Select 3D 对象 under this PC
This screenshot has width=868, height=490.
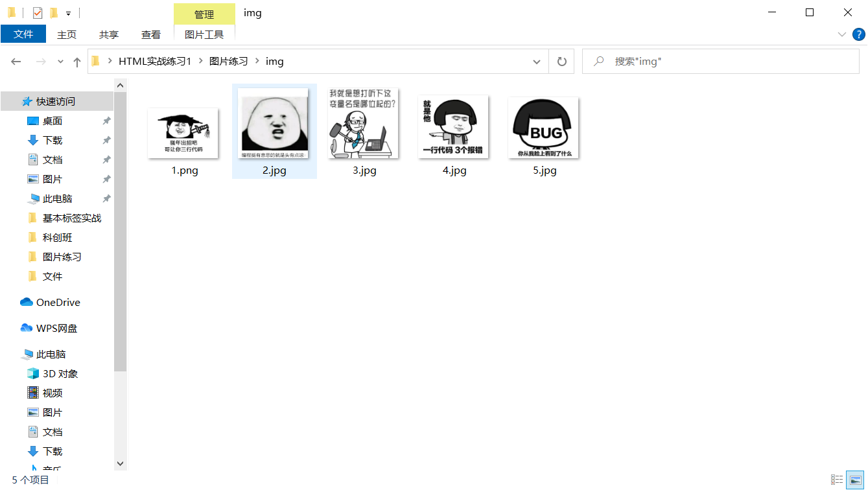(60, 373)
